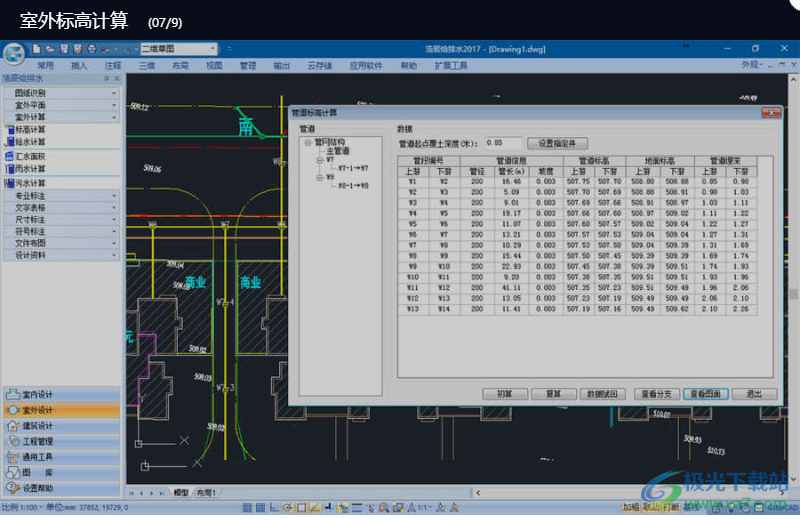Viewport: 800px width, 520px height.
Task: Expand the 专业标注 panel section
Action: tap(62, 196)
